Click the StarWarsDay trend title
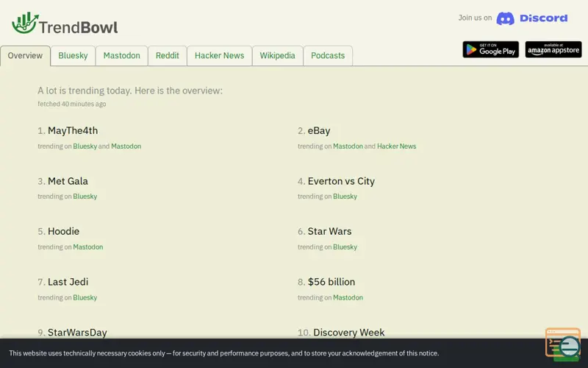 [x=77, y=333]
